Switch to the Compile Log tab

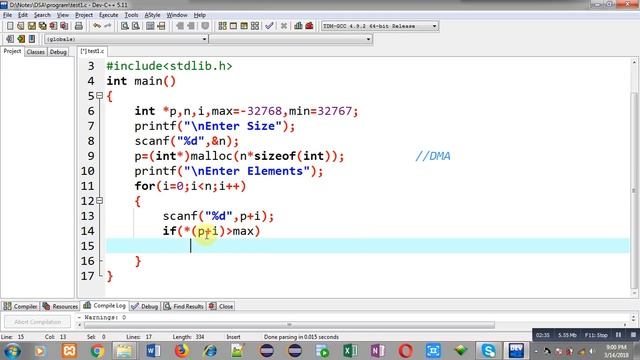point(104,306)
